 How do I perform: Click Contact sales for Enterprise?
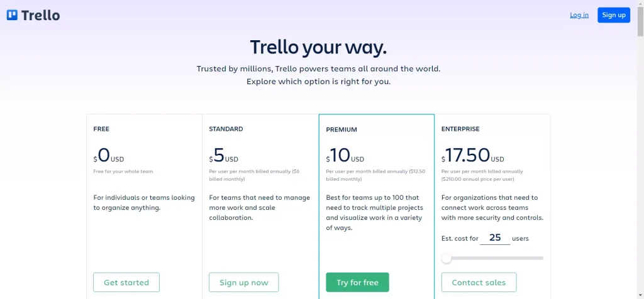pyautogui.click(x=479, y=283)
